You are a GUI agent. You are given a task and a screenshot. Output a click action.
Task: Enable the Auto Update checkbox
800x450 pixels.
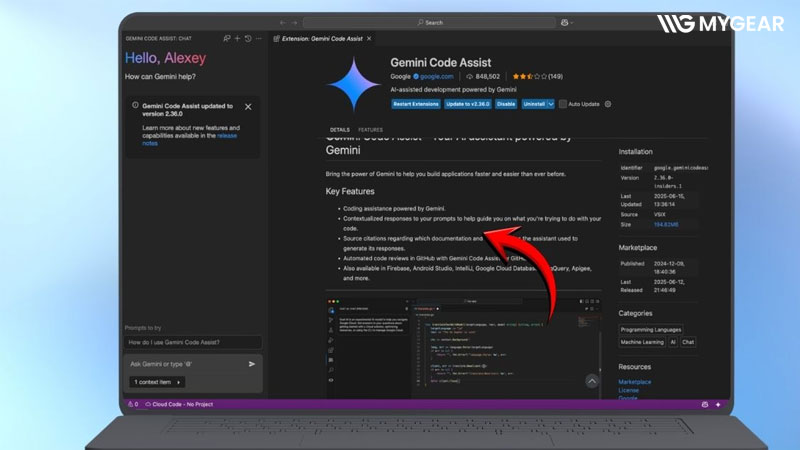pos(562,104)
